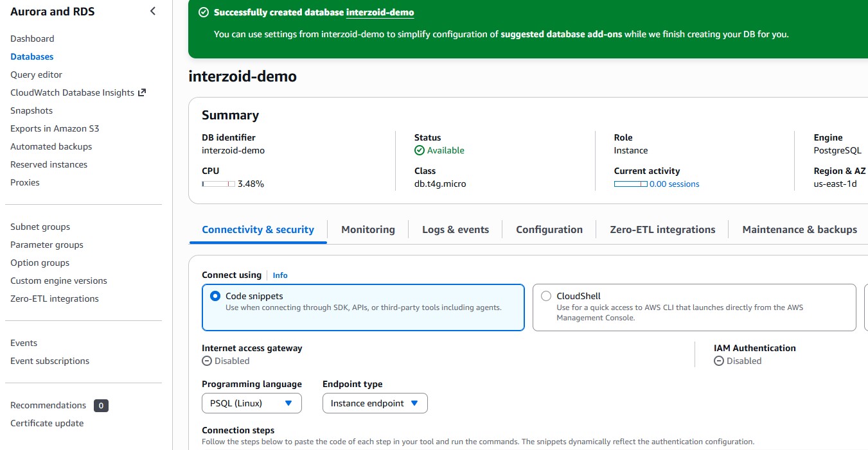Open the Endpoint type Instance endpoint dropdown
Image resolution: width=868 pixels, height=450 pixels.
tap(375, 403)
